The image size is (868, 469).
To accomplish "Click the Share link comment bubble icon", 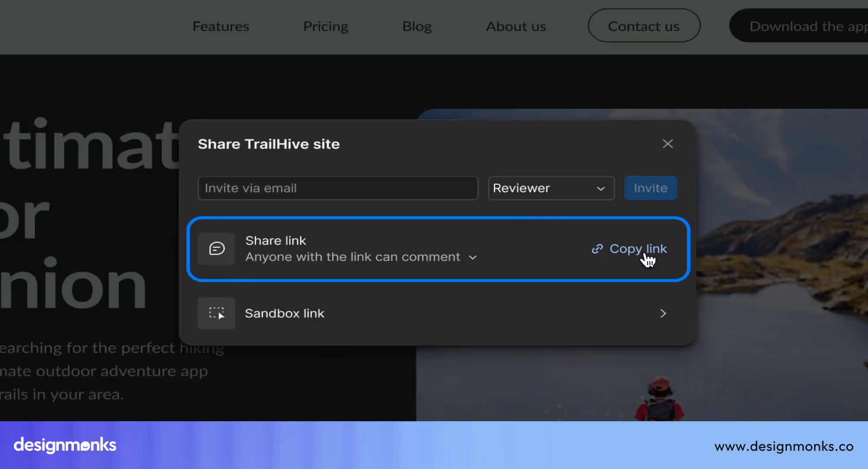I will [x=217, y=248].
